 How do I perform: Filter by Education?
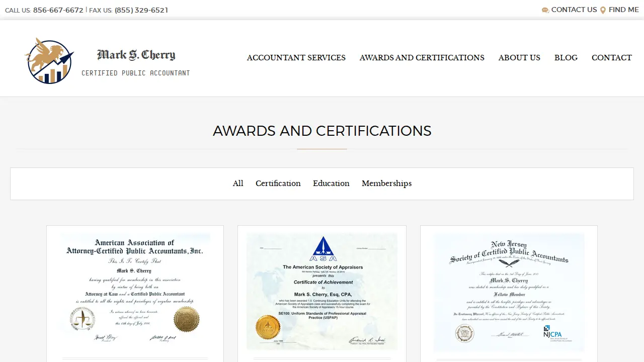pyautogui.click(x=331, y=184)
